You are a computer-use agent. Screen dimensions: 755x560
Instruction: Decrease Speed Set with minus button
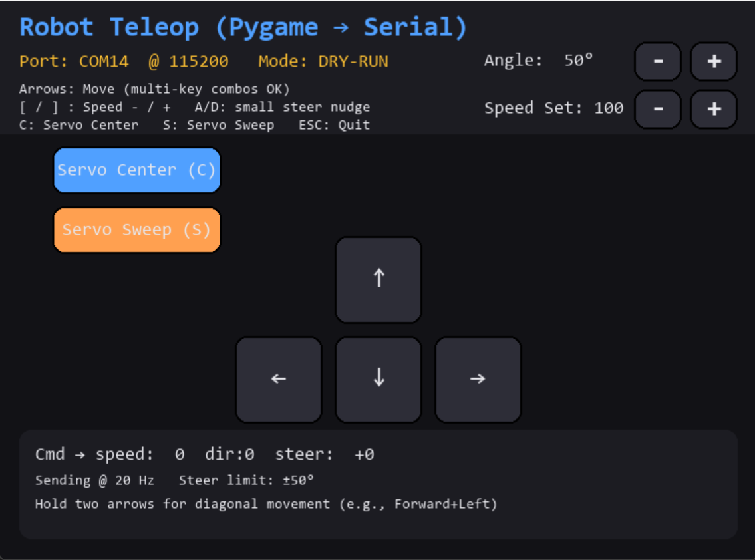point(658,109)
